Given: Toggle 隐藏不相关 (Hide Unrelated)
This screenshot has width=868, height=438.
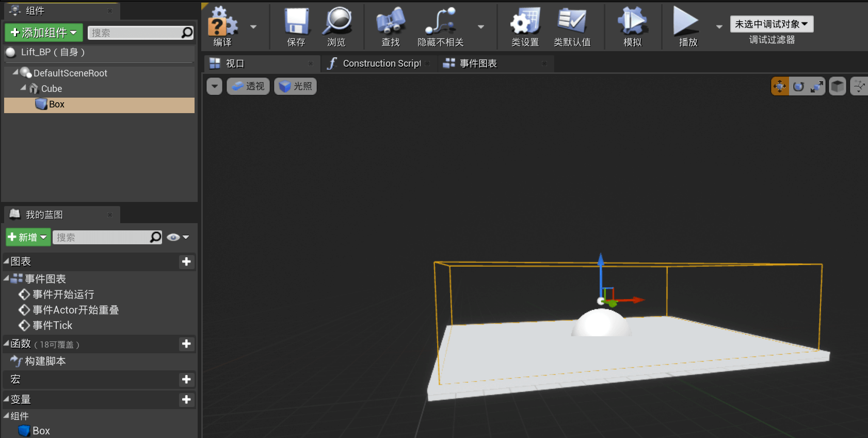Looking at the screenshot, I should [441, 26].
